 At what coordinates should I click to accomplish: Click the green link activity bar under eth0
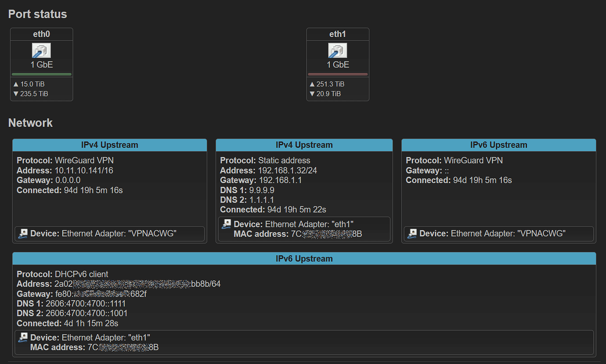coord(41,74)
